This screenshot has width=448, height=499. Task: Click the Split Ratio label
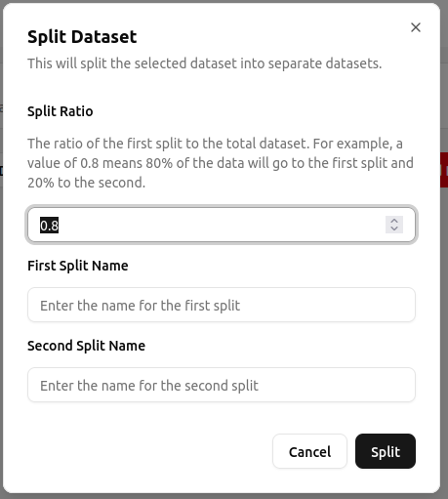61,111
